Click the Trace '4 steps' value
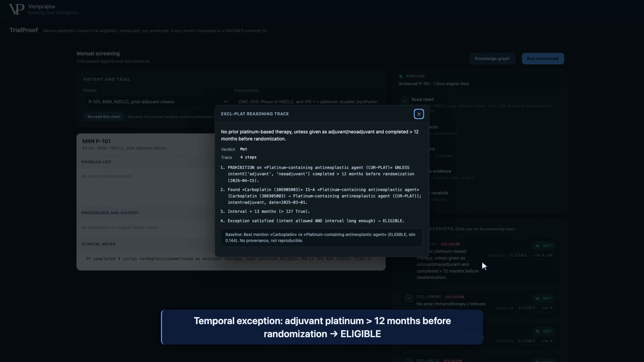This screenshot has height=362, width=644. pyautogui.click(x=248, y=157)
